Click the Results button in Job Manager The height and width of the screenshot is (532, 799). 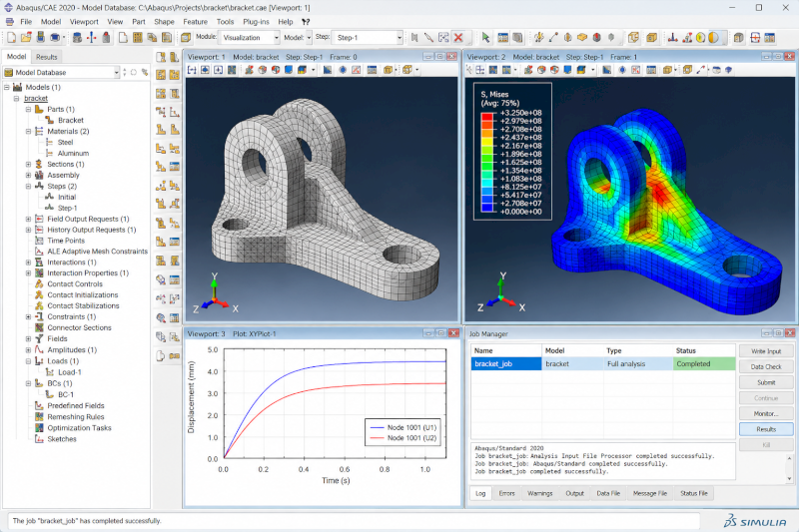(x=766, y=429)
